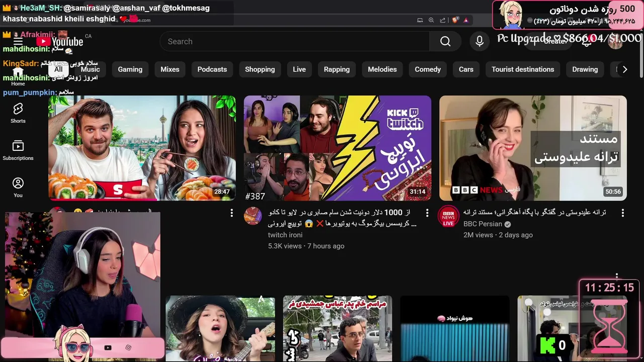Go to YouTube home via the logo
Screen dimensions: 644x362
coord(60,41)
